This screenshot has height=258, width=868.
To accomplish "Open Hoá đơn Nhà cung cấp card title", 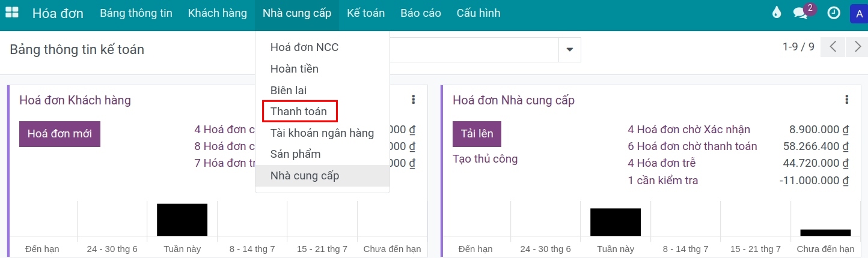I will (x=513, y=100).
